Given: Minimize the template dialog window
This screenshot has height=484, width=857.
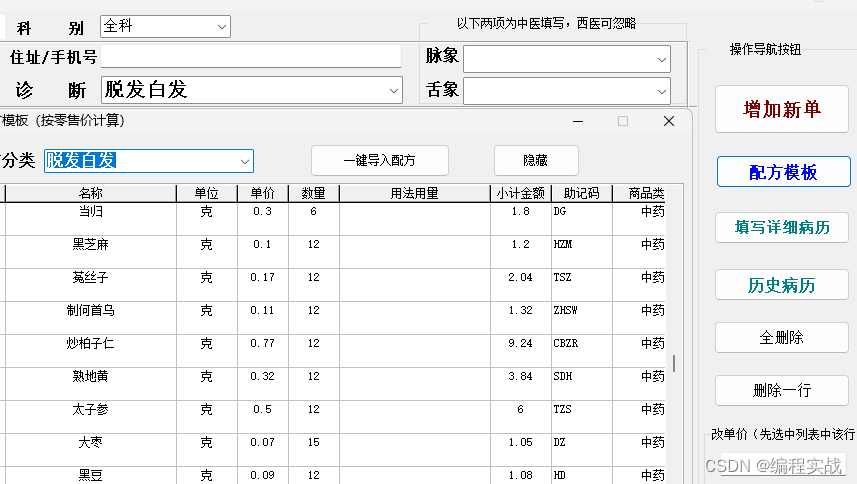Looking at the screenshot, I should click(x=578, y=121).
